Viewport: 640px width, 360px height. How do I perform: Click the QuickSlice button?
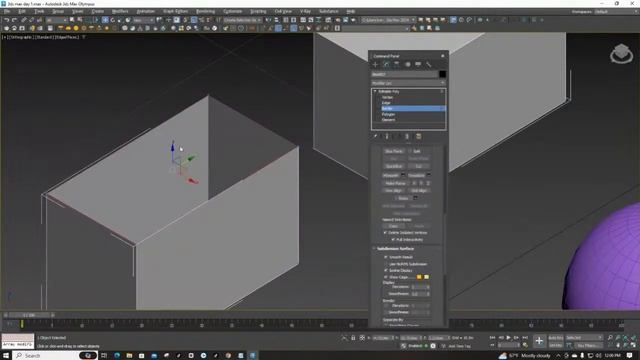click(x=394, y=167)
